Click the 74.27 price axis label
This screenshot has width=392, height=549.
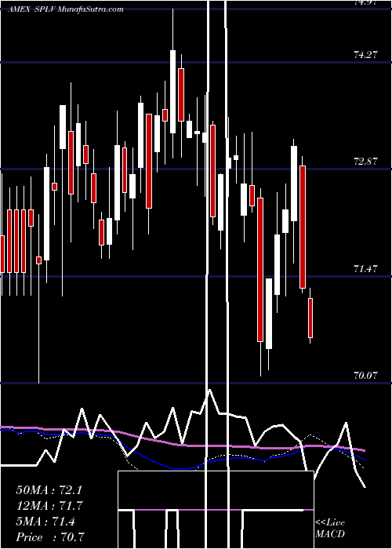pos(365,54)
